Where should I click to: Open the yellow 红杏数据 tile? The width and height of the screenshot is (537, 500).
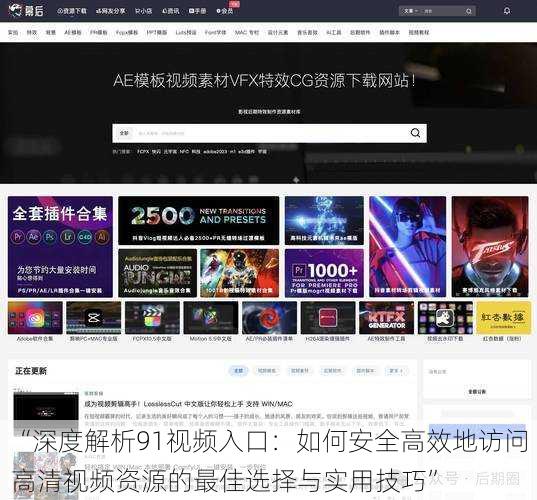click(x=503, y=318)
